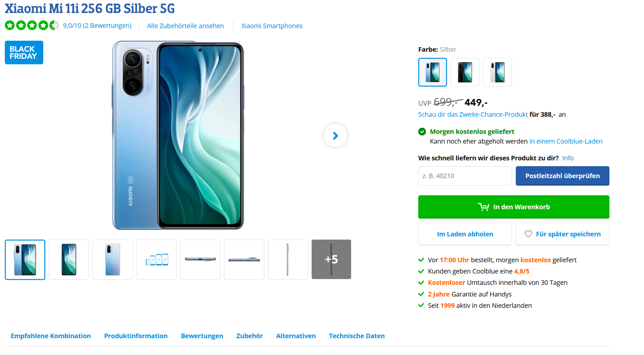This screenshot has width=644, height=355.
Task: Click the Black Friday badge
Action: (24, 52)
